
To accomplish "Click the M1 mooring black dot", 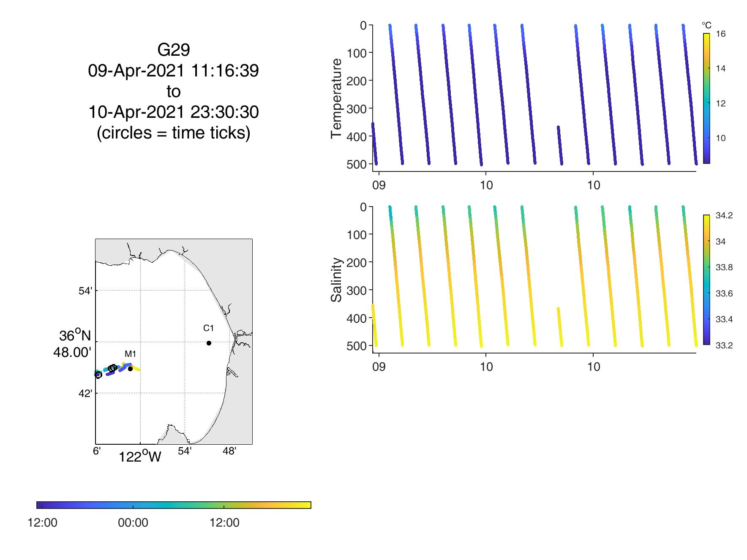I will [x=130, y=369].
